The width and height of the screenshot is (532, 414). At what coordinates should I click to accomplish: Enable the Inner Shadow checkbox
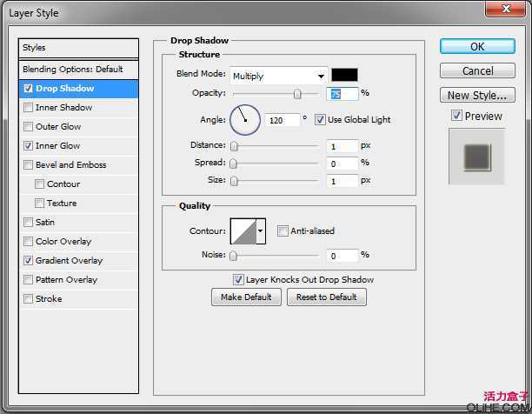28,108
